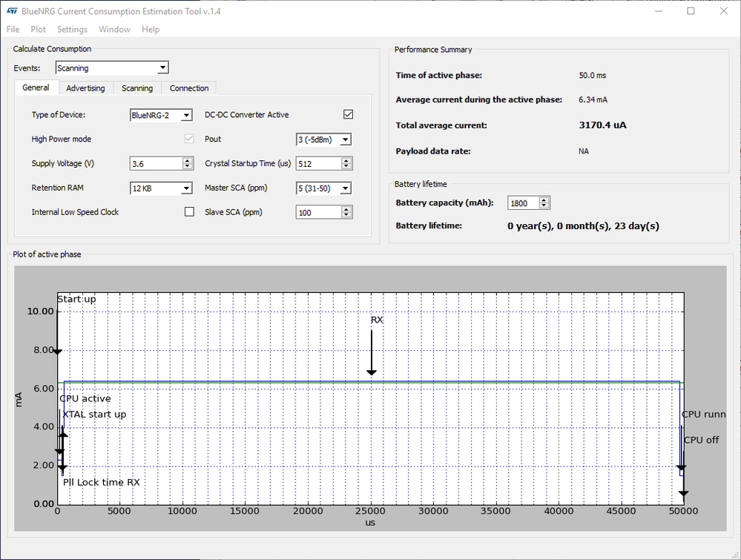Open the Pout dropdown
This screenshot has width=741, height=560.
(x=323, y=139)
